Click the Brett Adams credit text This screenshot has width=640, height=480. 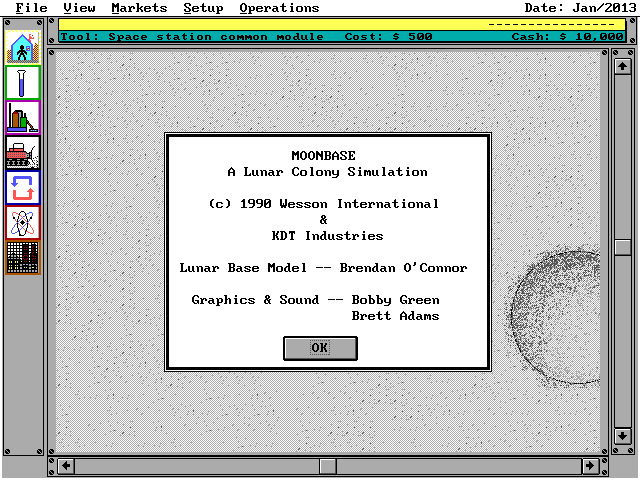point(395,316)
